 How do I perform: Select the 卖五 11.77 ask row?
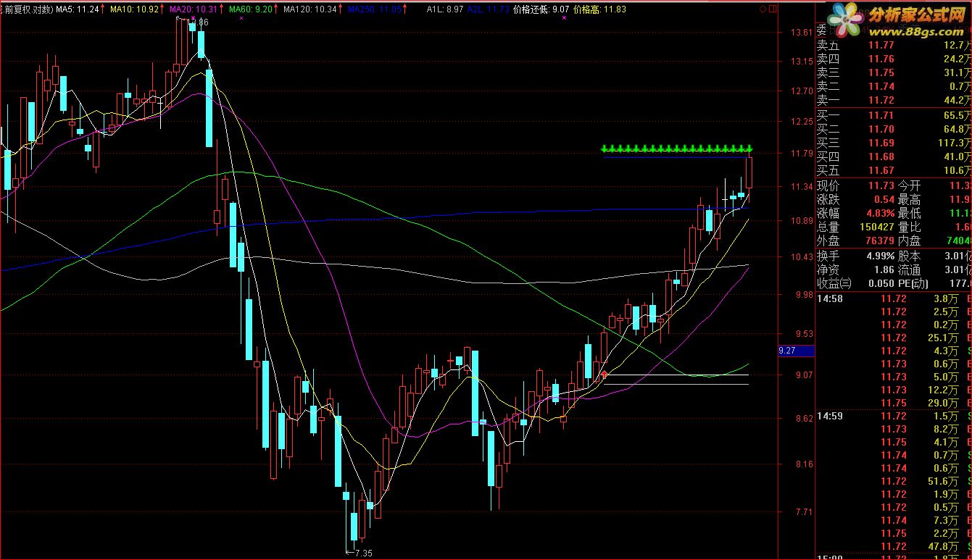pos(894,45)
